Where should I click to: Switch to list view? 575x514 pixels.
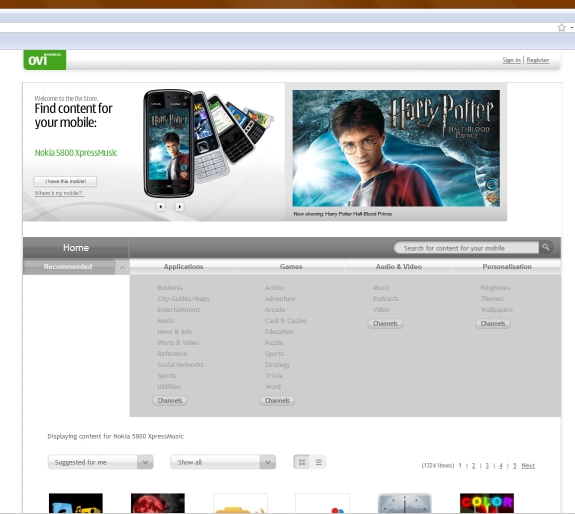point(318,462)
